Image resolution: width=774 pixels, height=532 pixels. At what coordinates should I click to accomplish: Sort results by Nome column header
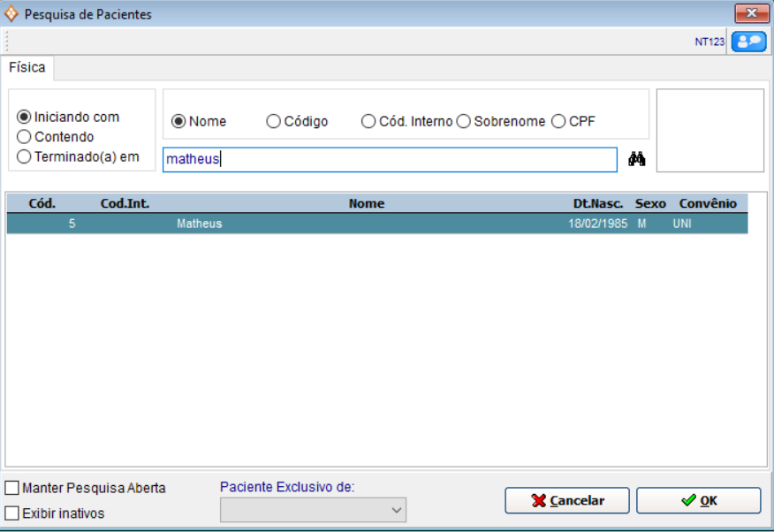click(x=366, y=203)
